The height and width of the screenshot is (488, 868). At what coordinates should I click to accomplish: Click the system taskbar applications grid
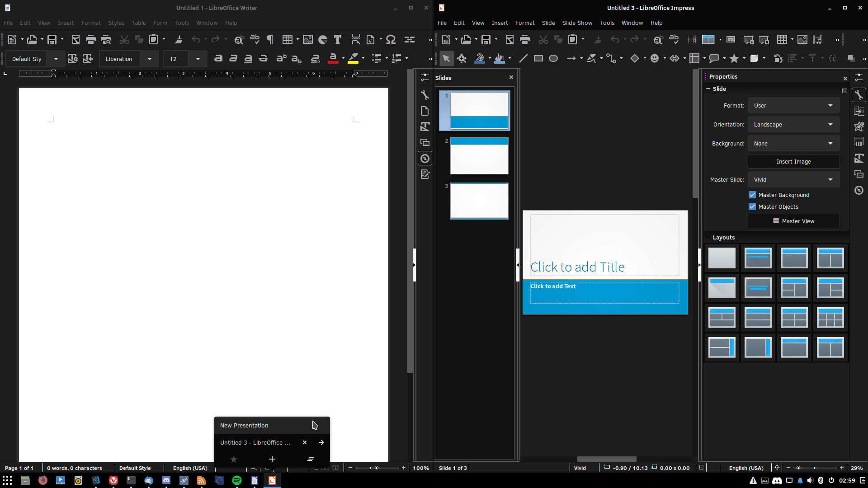click(7, 480)
